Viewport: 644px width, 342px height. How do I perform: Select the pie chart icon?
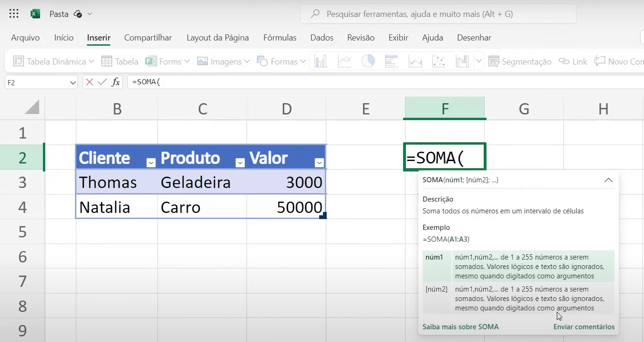pos(368,61)
